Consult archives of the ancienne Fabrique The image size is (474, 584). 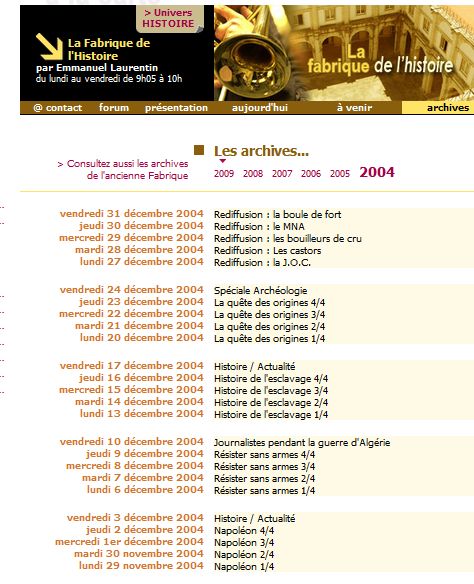123,169
